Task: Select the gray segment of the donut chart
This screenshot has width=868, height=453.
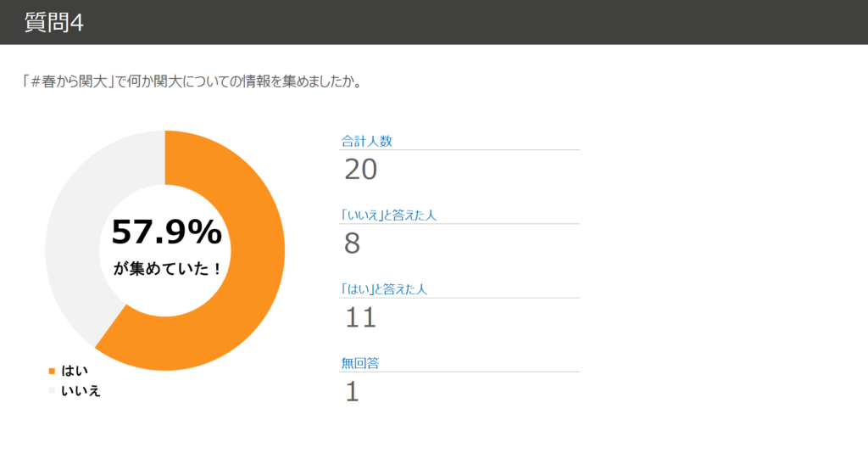Action: point(76,221)
